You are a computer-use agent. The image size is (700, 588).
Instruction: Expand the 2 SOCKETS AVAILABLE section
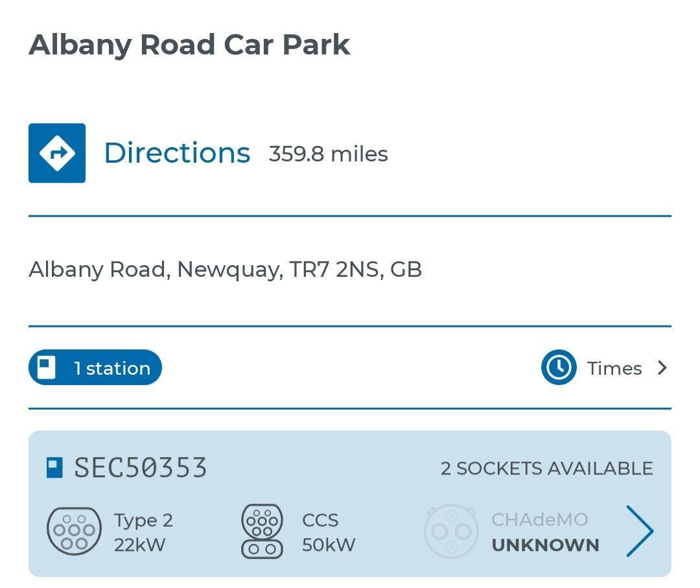547,467
